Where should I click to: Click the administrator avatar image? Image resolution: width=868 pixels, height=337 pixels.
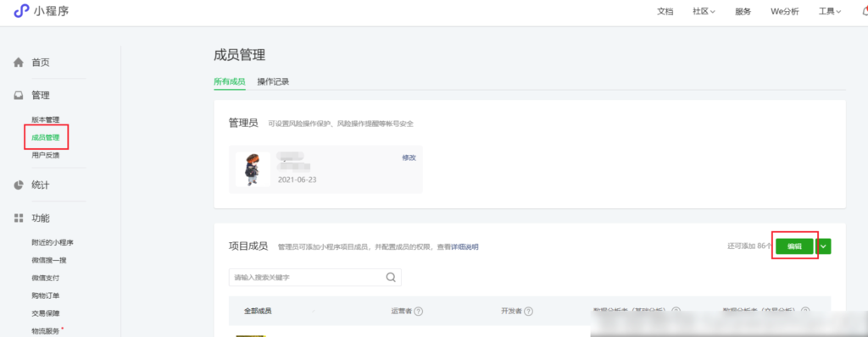pyautogui.click(x=253, y=168)
